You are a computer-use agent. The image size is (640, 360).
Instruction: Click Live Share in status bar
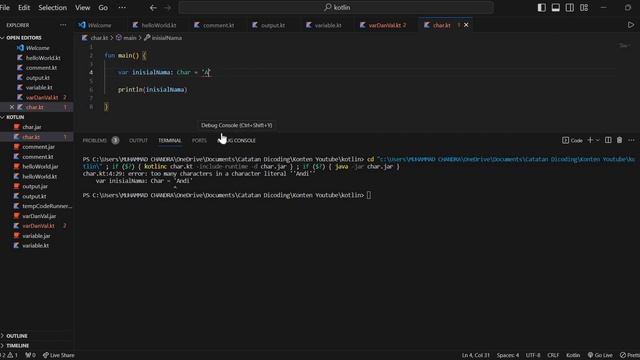click(58, 355)
